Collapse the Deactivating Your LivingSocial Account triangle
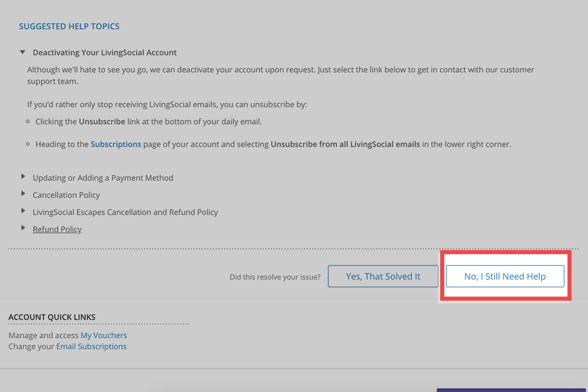This screenshot has width=588, height=392. (23, 52)
